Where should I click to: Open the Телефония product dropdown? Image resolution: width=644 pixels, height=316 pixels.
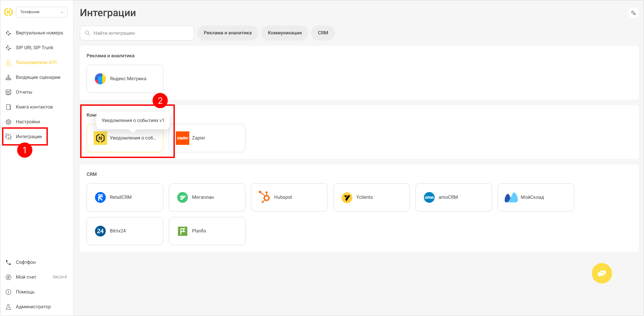(42, 12)
